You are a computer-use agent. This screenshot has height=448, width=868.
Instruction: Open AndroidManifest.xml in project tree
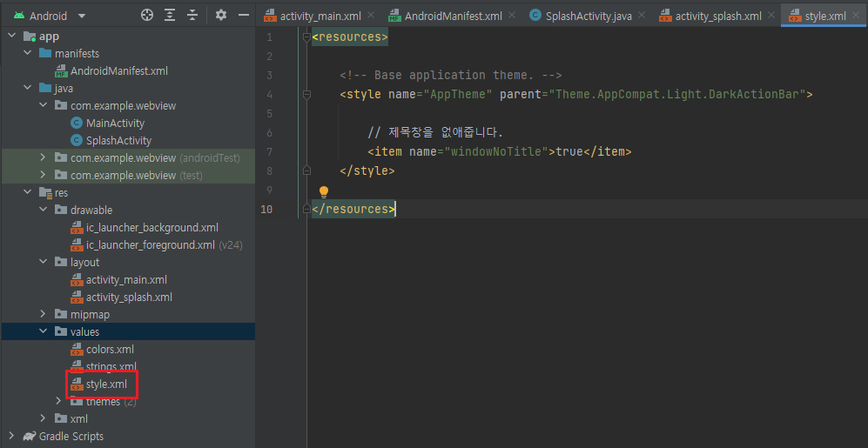click(119, 70)
